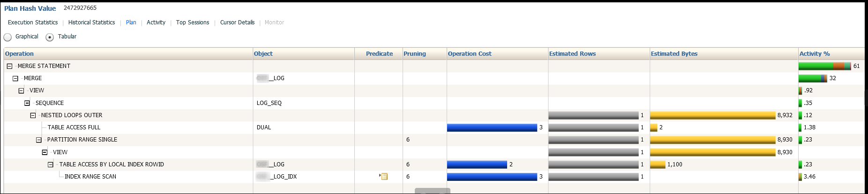The width and height of the screenshot is (868, 194).
Task: Collapse the NESTED LOOPS OUTER node
Action: [33, 115]
